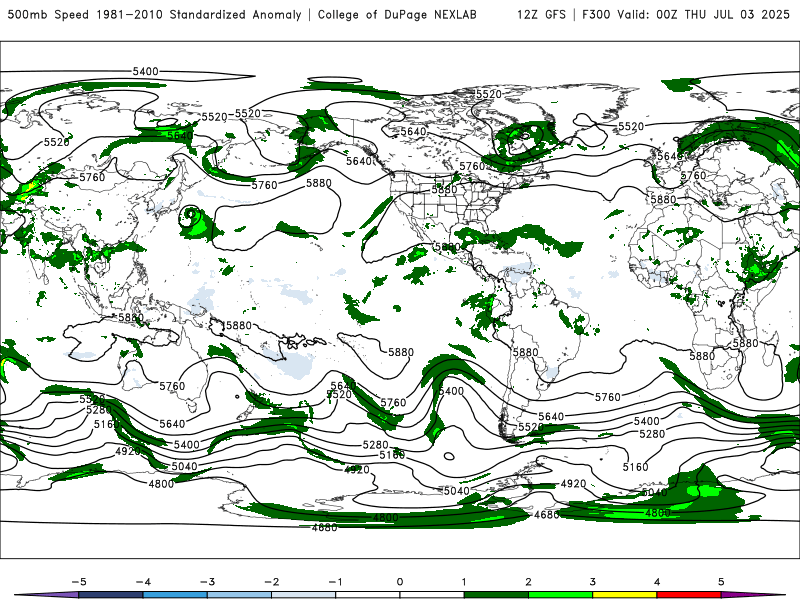Select the "12Z GFS" model run text

pyautogui.click(x=541, y=14)
